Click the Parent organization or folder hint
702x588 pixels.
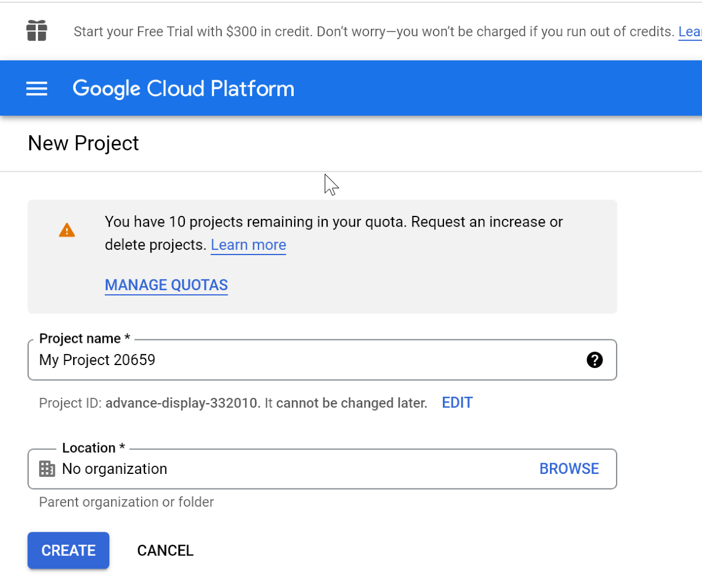[x=126, y=502]
